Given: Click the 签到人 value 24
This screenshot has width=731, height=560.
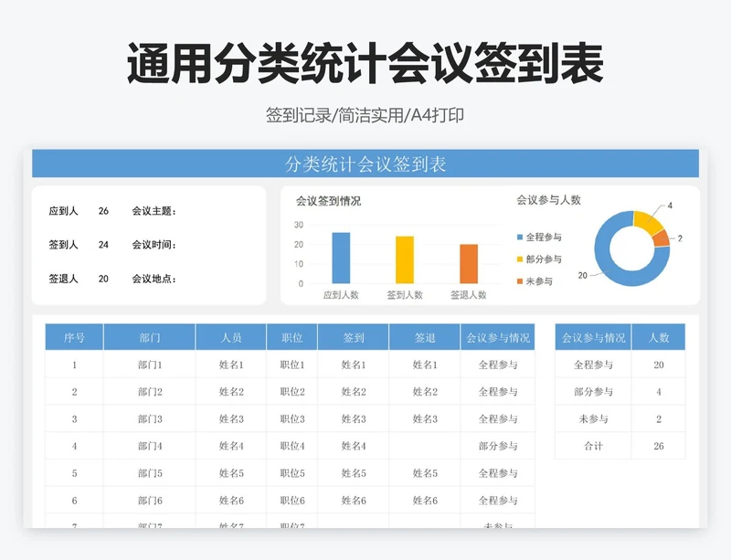Looking at the screenshot, I should coord(103,245).
